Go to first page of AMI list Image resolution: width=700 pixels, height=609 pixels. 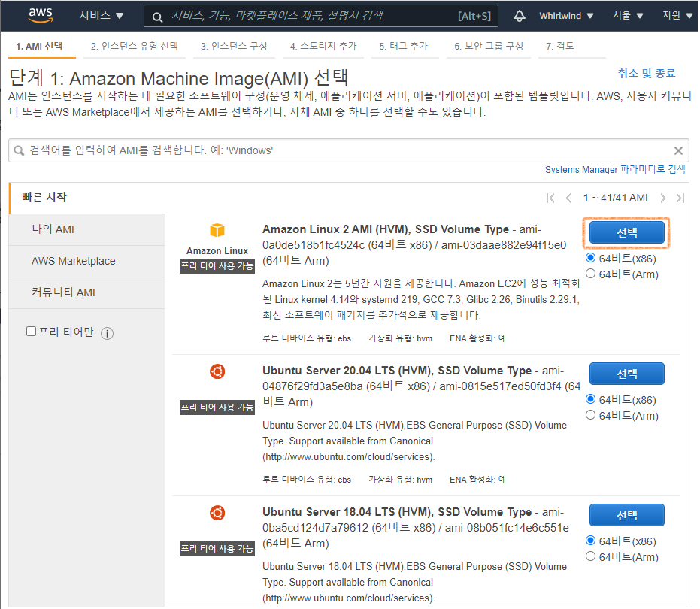pos(550,198)
